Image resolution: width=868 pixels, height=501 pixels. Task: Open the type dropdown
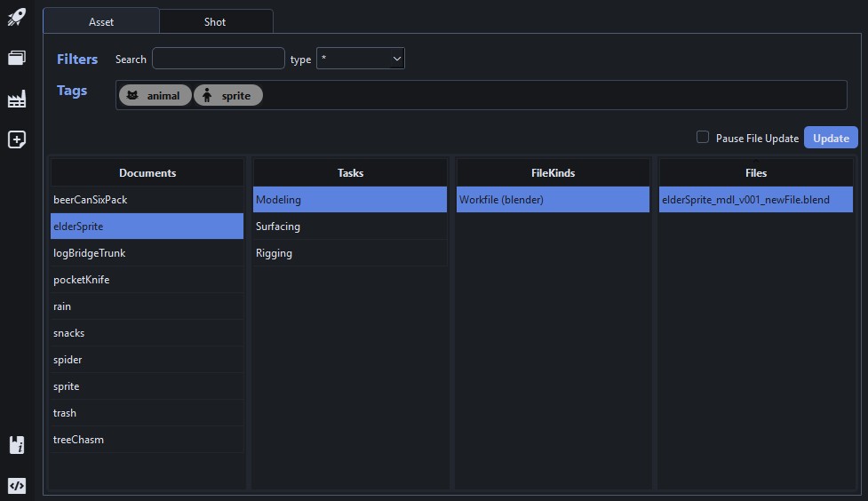(x=361, y=59)
